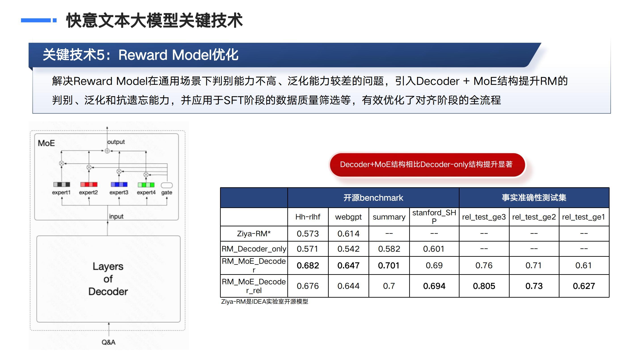
Task: Click the output sum circle symbol
Action: tap(107, 151)
